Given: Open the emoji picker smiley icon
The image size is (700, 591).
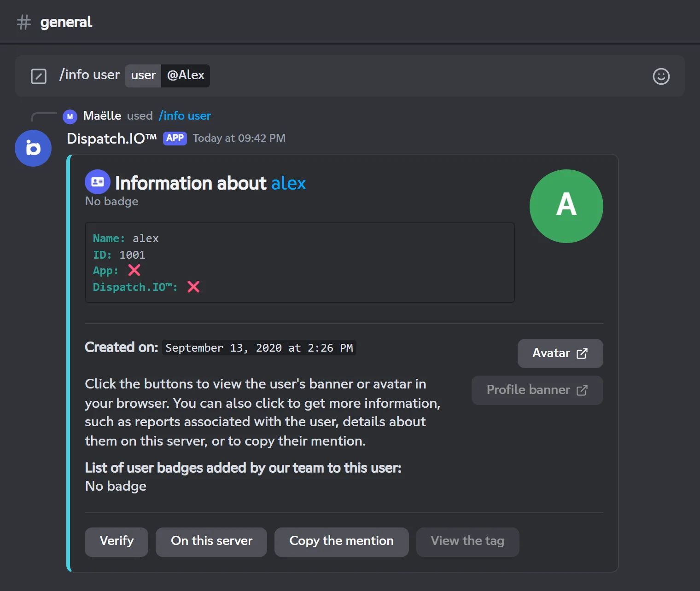Looking at the screenshot, I should click(661, 76).
